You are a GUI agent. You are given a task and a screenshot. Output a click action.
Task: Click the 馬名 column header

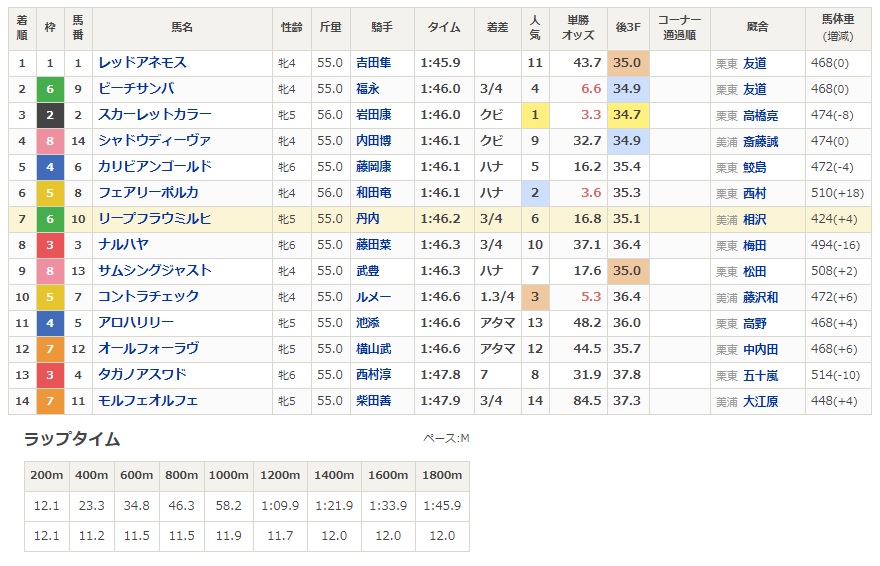[182, 27]
